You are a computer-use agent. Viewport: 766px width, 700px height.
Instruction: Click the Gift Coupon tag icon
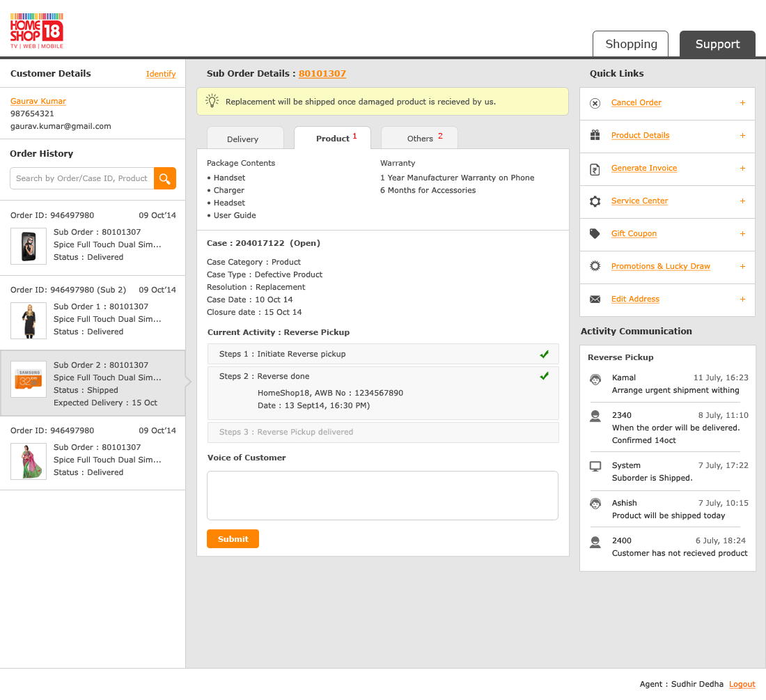pyautogui.click(x=595, y=234)
